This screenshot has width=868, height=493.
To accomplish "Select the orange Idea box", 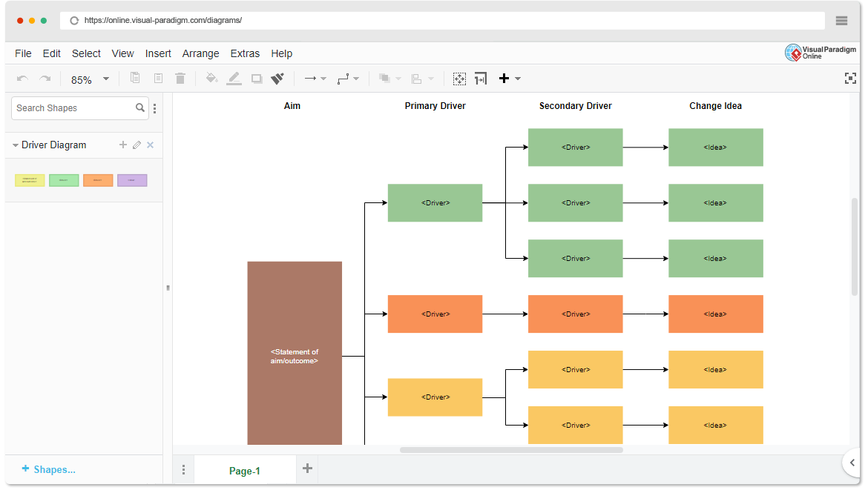I will click(x=716, y=314).
